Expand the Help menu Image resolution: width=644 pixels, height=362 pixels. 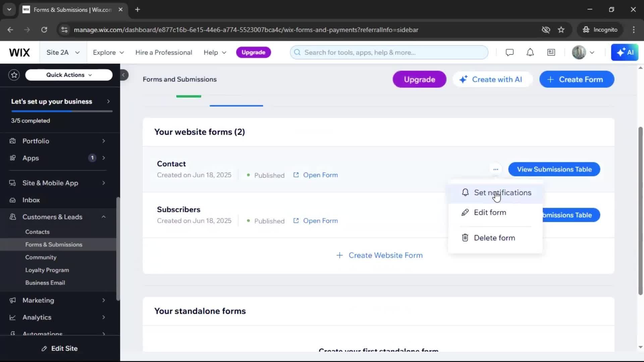tap(215, 52)
